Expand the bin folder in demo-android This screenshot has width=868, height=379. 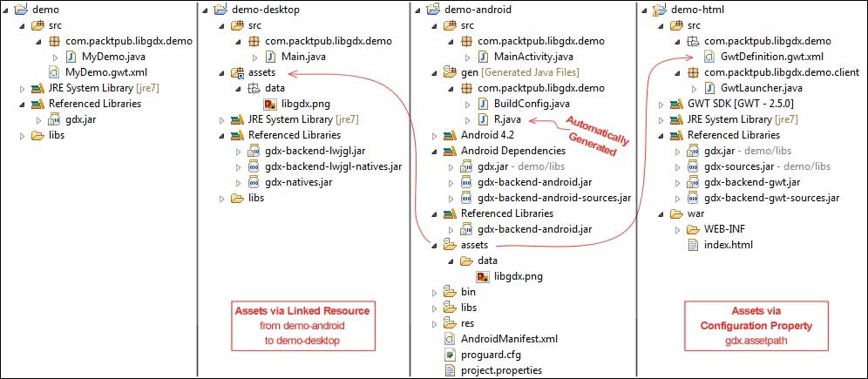click(434, 292)
